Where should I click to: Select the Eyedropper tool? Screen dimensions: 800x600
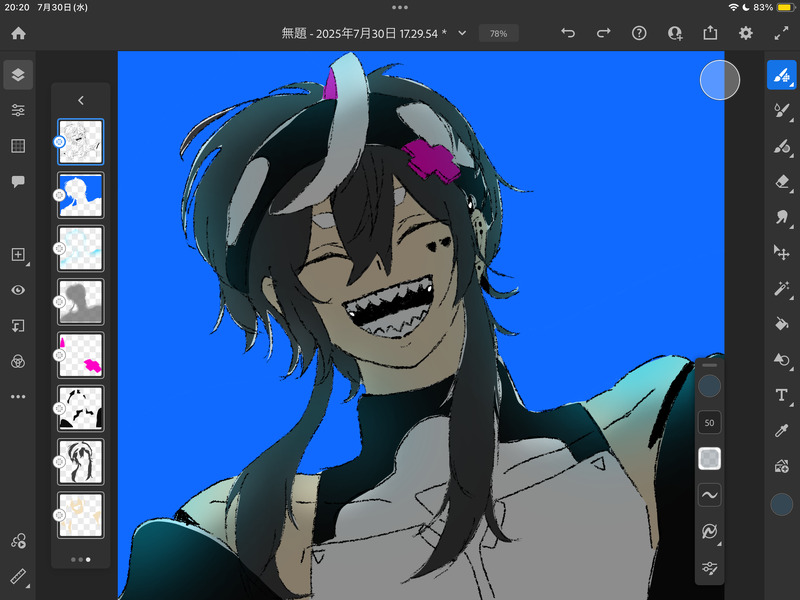click(x=782, y=431)
